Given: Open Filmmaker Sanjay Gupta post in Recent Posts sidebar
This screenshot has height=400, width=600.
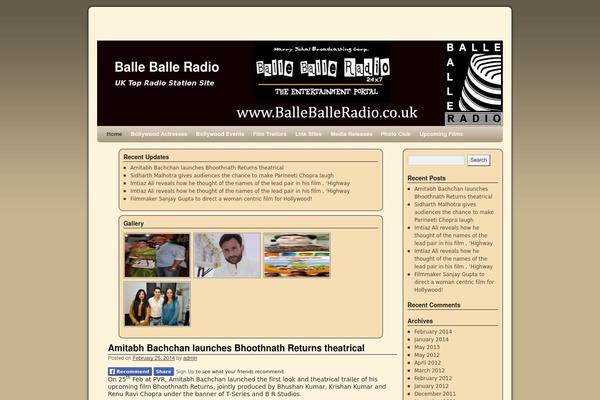Looking at the screenshot, I should tap(454, 282).
